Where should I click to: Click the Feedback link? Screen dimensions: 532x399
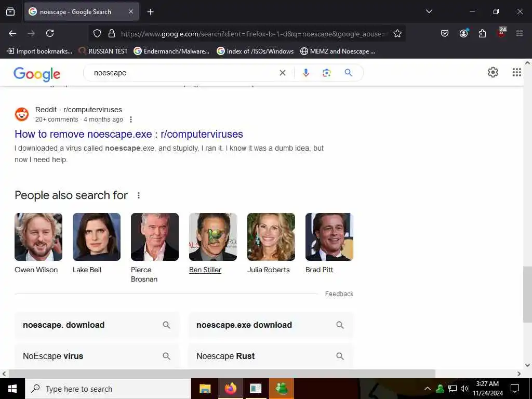[339, 294]
